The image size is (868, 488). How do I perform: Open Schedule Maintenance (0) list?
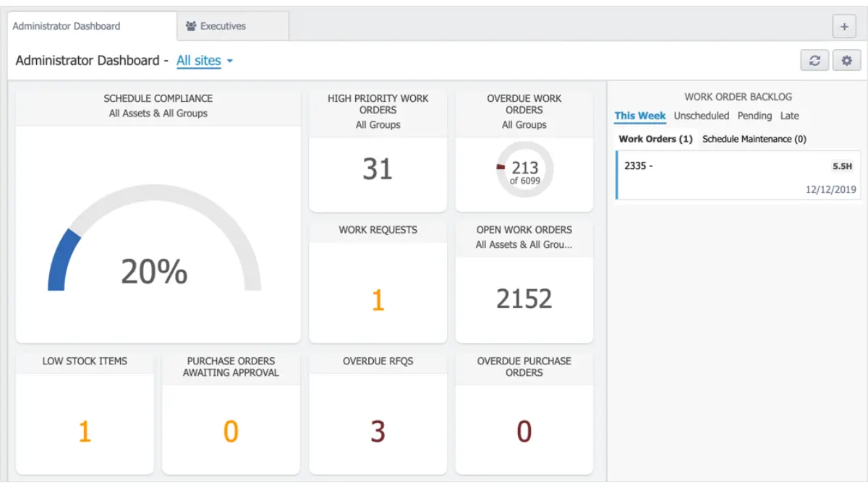[754, 139]
